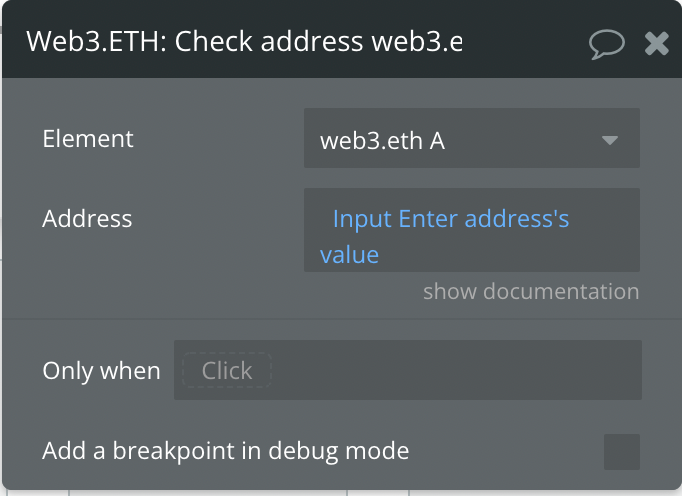Edit the blue Input Enter address's expression
Viewport: 682px width, 496px height.
(471, 230)
